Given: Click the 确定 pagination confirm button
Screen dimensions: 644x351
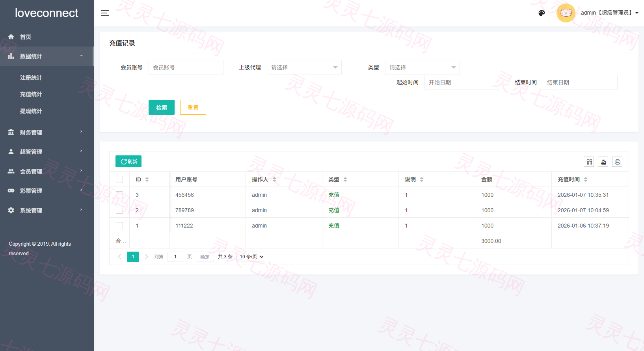Looking at the screenshot, I should [205, 257].
